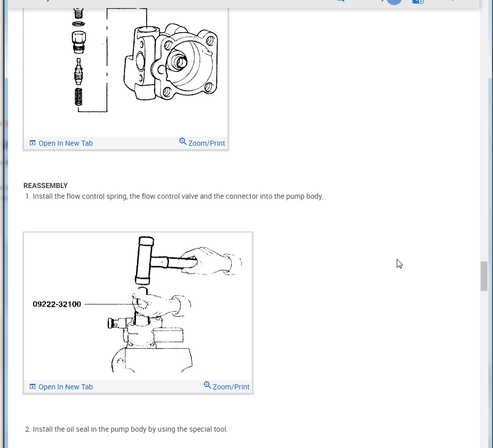Click the vertical scrollbar thumb on the right
The height and width of the screenshot is (448, 493).
(484, 276)
